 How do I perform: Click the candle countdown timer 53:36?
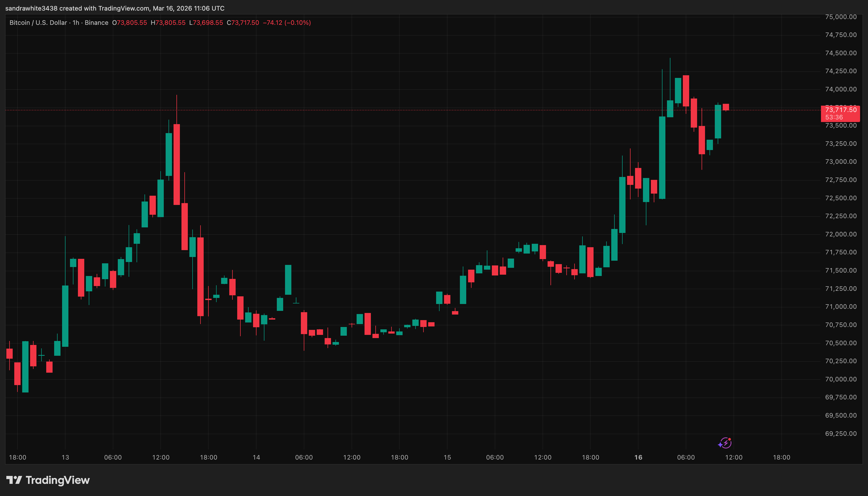(x=834, y=117)
